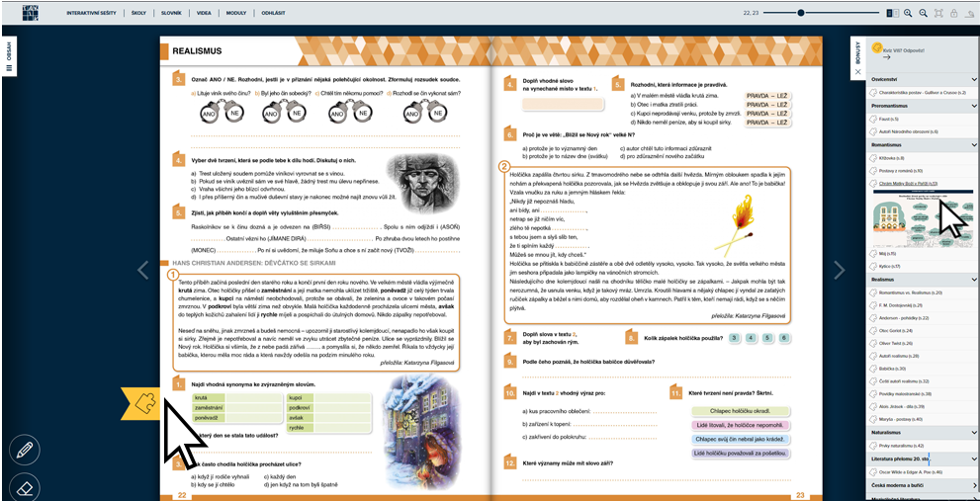Click the yellow quiz puzzle icon
This screenshot has width=980, height=501.
coord(876,47)
